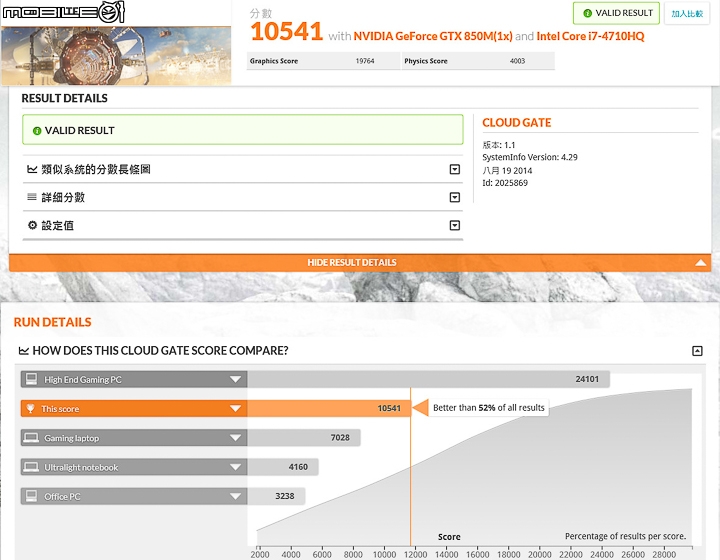Click the trophy icon next to This score

[x=30, y=408]
